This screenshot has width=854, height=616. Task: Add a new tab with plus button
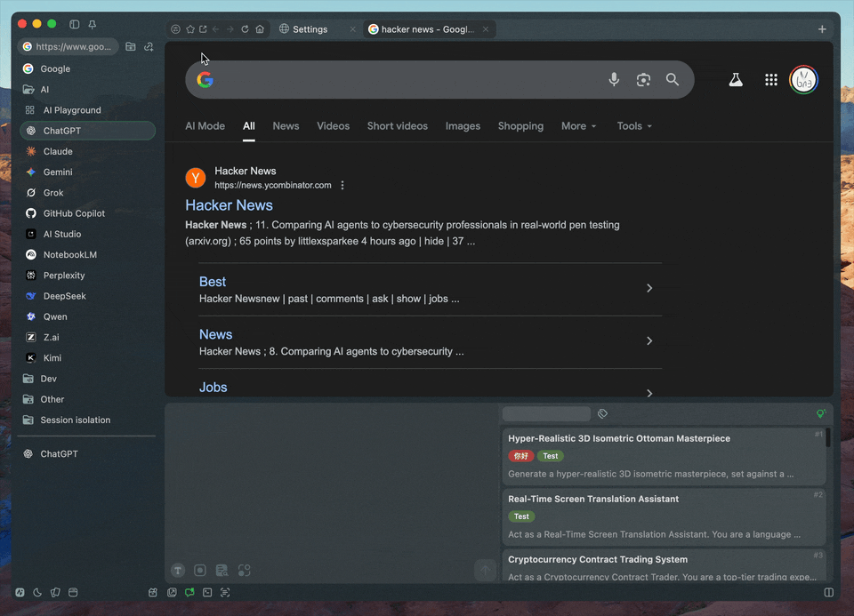pos(822,29)
